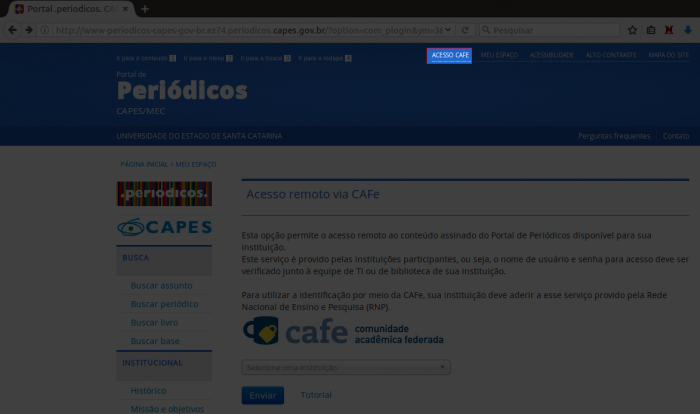
Task: Open ACESSIBILIDADE in top menu
Action: [551, 55]
